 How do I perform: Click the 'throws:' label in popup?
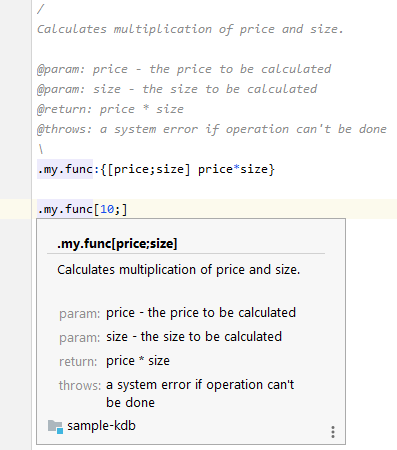[80, 385]
